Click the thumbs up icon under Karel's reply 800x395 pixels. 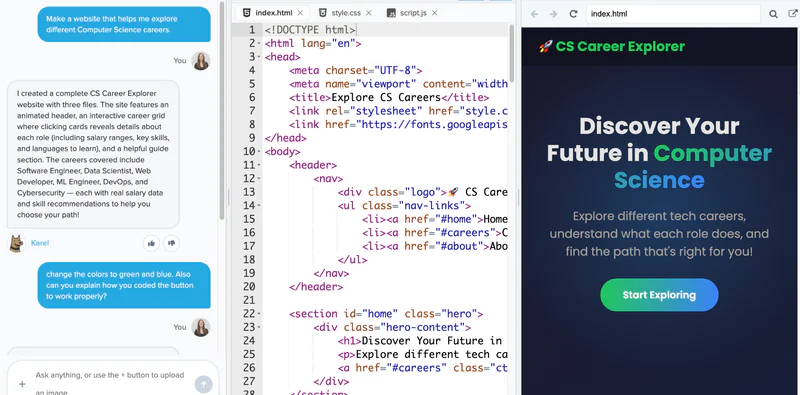151,243
